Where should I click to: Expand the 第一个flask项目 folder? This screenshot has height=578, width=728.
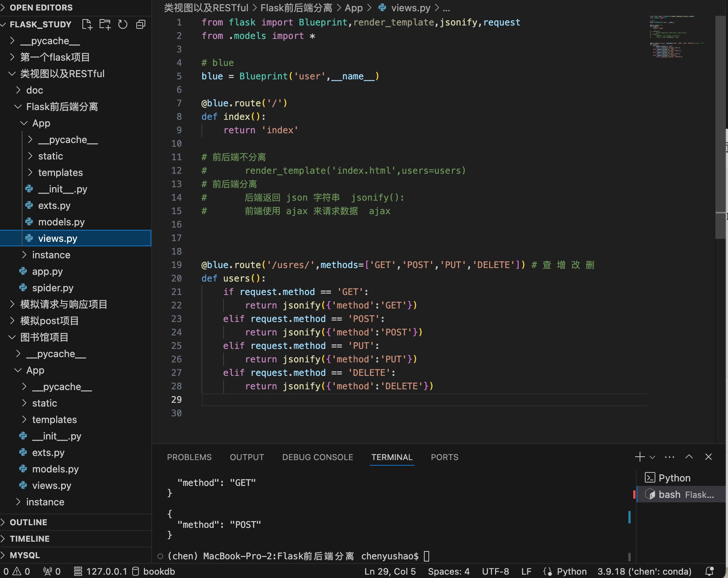coord(76,57)
